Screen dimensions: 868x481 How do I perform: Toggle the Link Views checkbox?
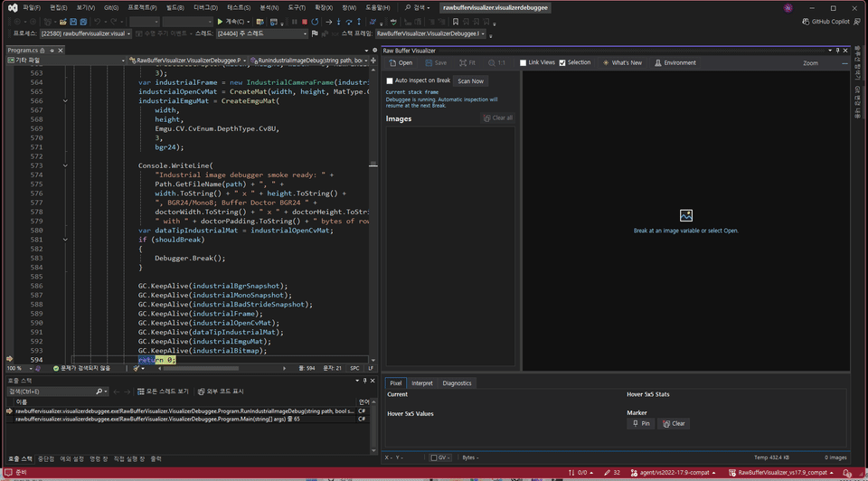point(523,62)
